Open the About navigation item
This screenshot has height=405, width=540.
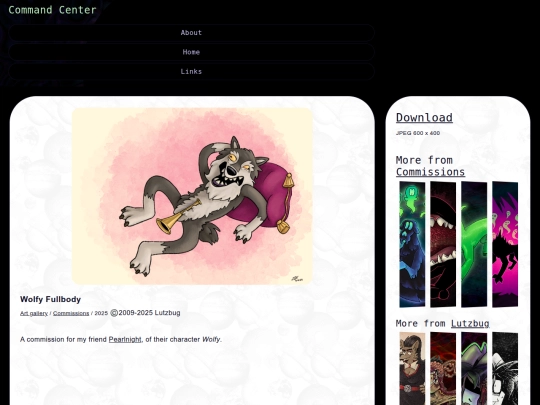[191, 33]
